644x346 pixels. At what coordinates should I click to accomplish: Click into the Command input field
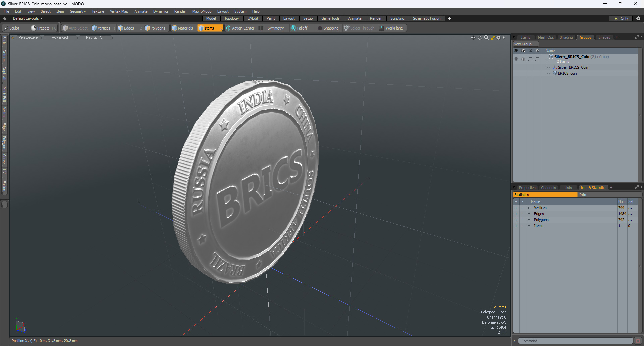pos(575,341)
